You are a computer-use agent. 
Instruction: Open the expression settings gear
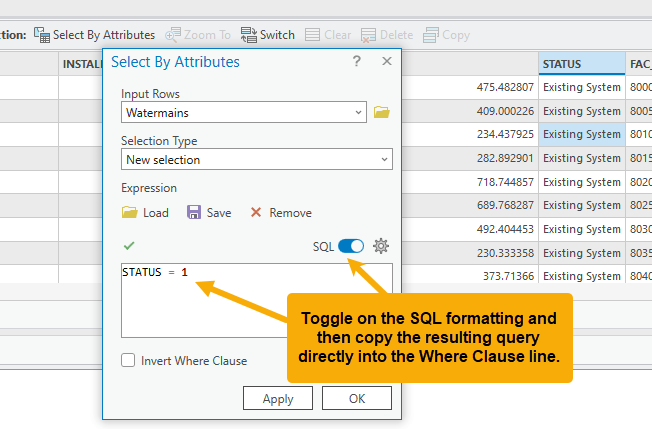(x=380, y=246)
